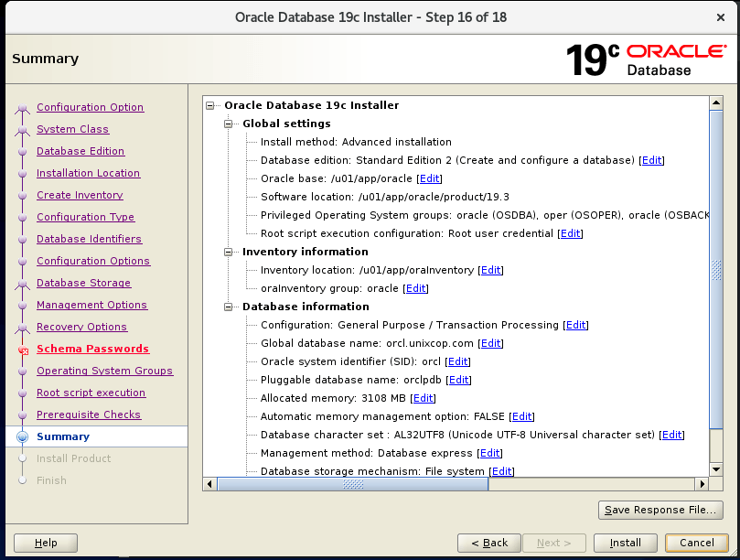Click the vertical scrollbar up arrow
Screen dimensions: 740x560
716,102
